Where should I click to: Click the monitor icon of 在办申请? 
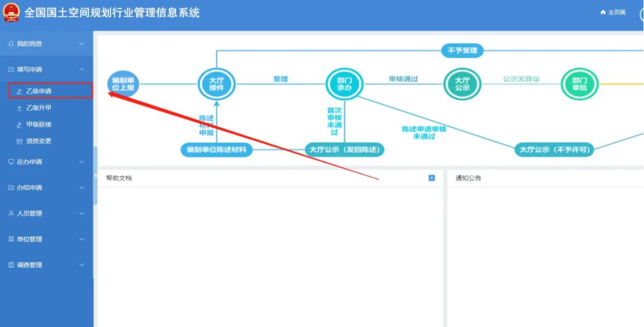[11, 162]
